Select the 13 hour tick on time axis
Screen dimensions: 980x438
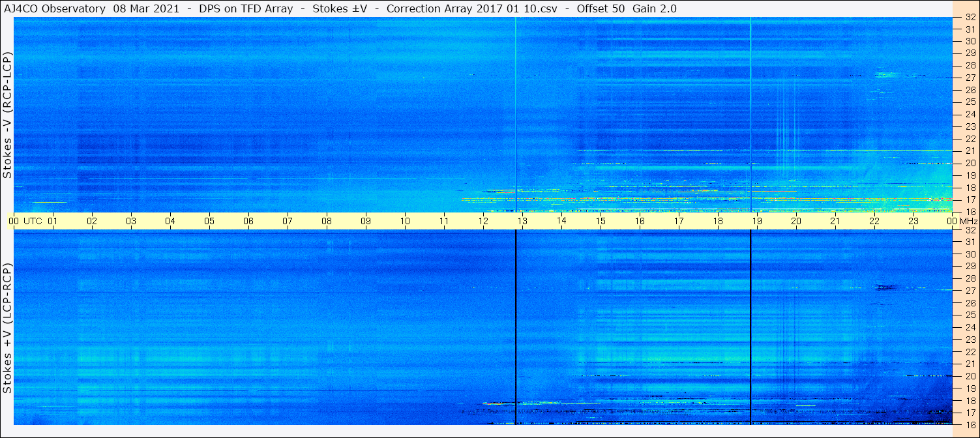522,221
